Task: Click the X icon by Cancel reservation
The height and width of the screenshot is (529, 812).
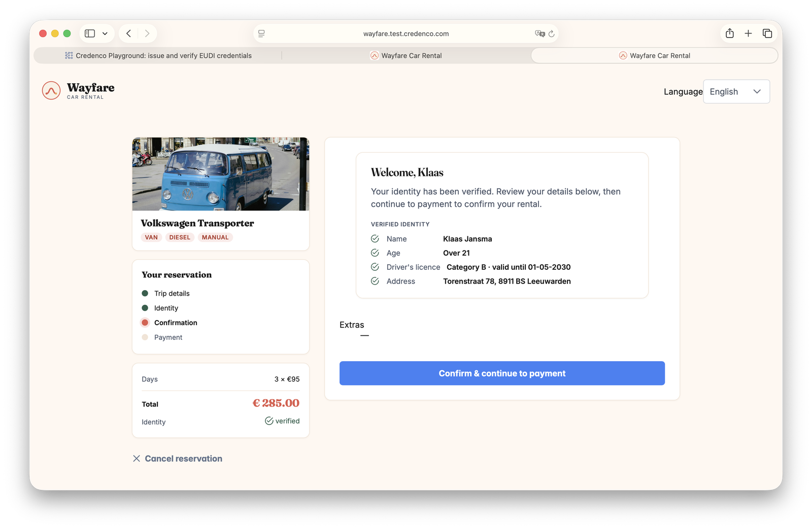Action: [x=137, y=459]
